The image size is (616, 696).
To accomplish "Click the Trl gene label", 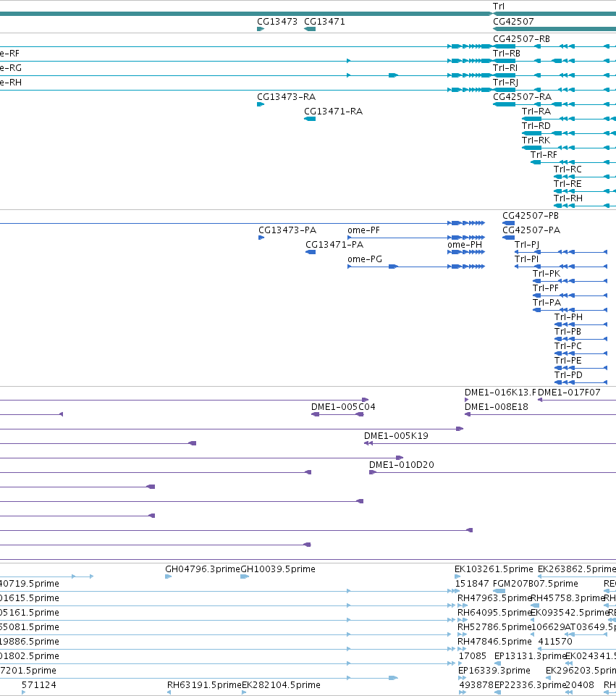I will click(499, 7).
